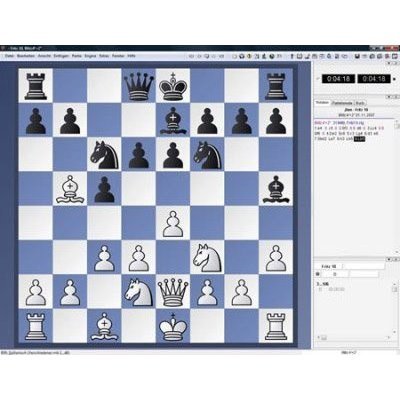This screenshot has height=400, width=400.
Task: Select the black knight on c6
Action: [104, 154]
